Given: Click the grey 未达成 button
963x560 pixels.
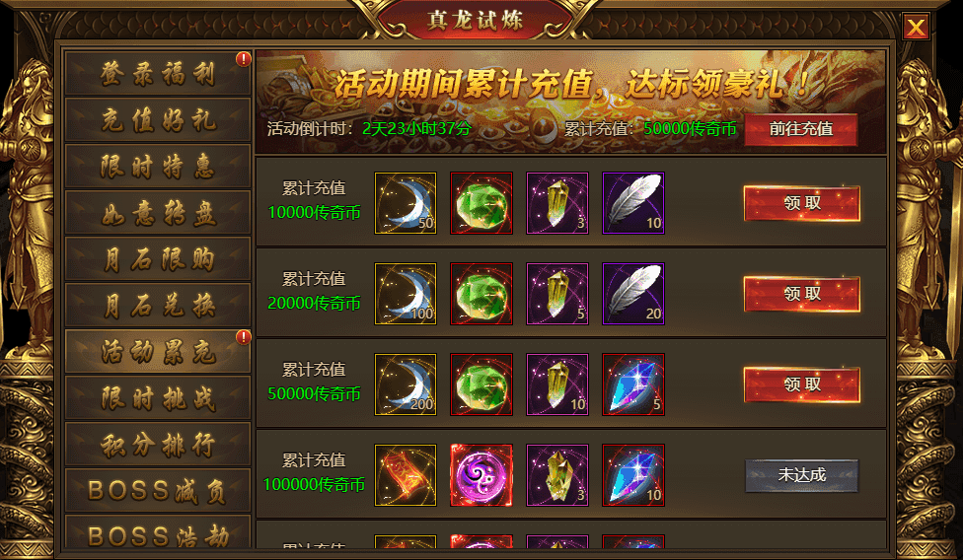Looking at the screenshot, I should 801,475.
